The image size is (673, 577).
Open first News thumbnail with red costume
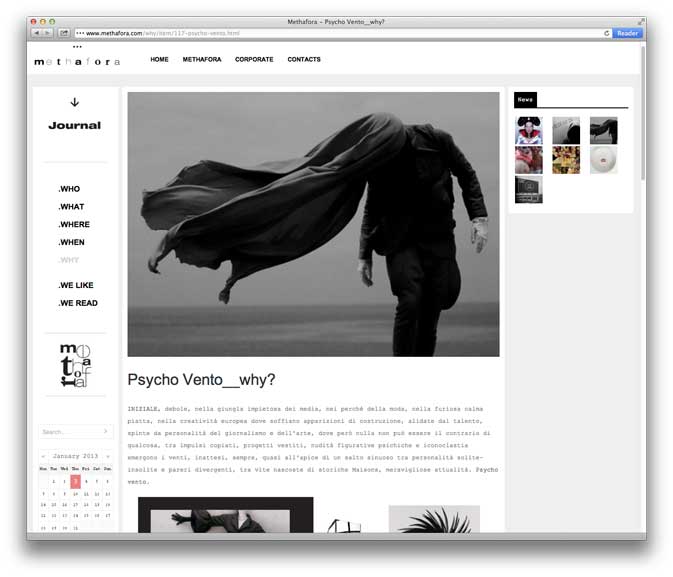(529, 131)
